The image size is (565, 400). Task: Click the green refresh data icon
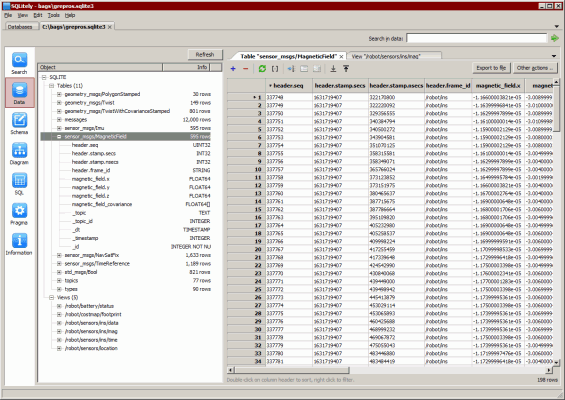262,68
